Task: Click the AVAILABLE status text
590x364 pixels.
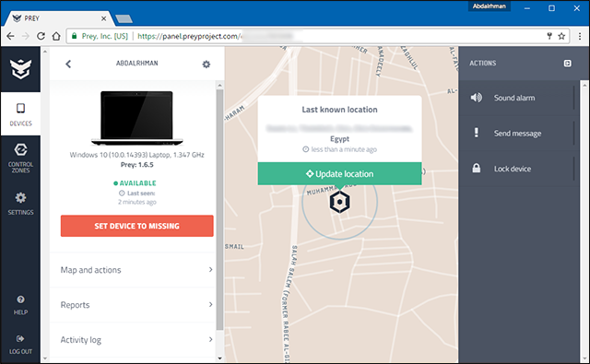Action: 137,183
